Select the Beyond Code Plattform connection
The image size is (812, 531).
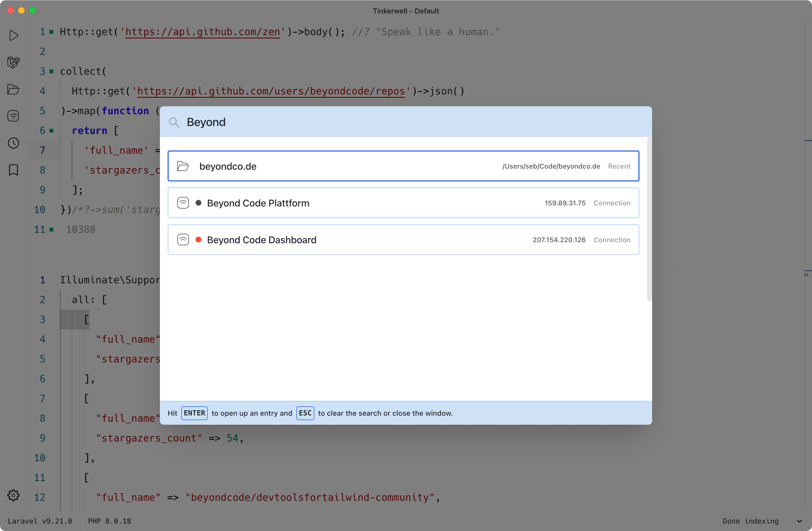click(403, 203)
